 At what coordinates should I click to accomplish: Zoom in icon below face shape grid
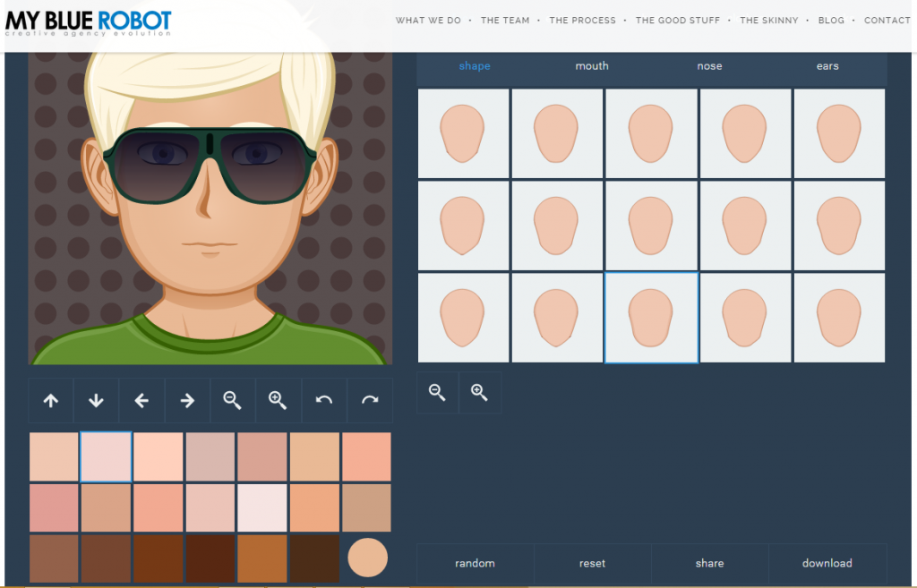(x=480, y=392)
